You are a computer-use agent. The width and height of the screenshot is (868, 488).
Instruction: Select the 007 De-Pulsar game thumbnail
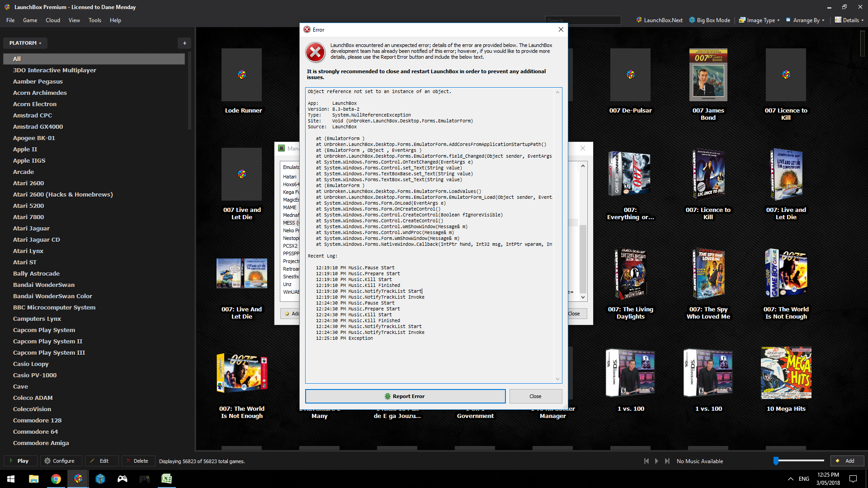coord(630,75)
